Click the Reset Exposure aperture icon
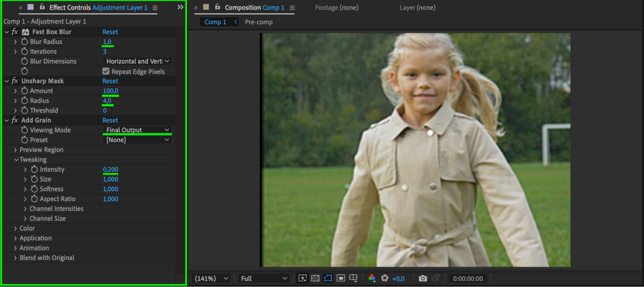Image resolution: width=644 pixels, height=287 pixels. point(385,278)
